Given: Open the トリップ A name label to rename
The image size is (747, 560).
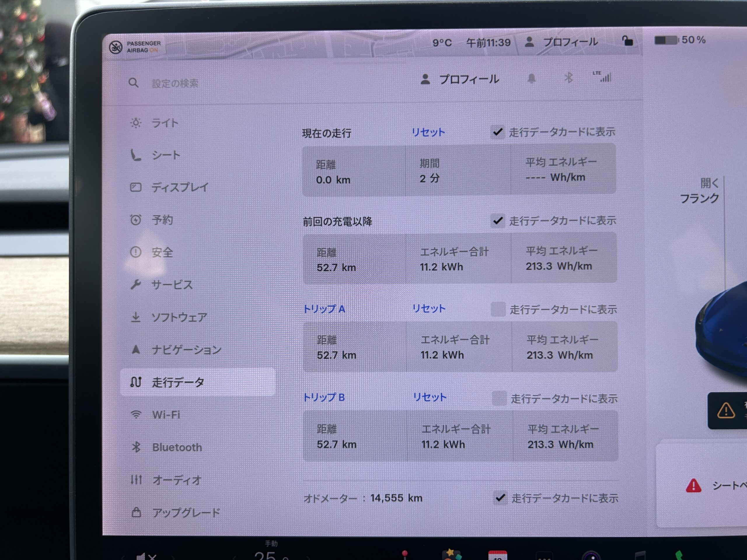Looking at the screenshot, I should [x=324, y=309].
